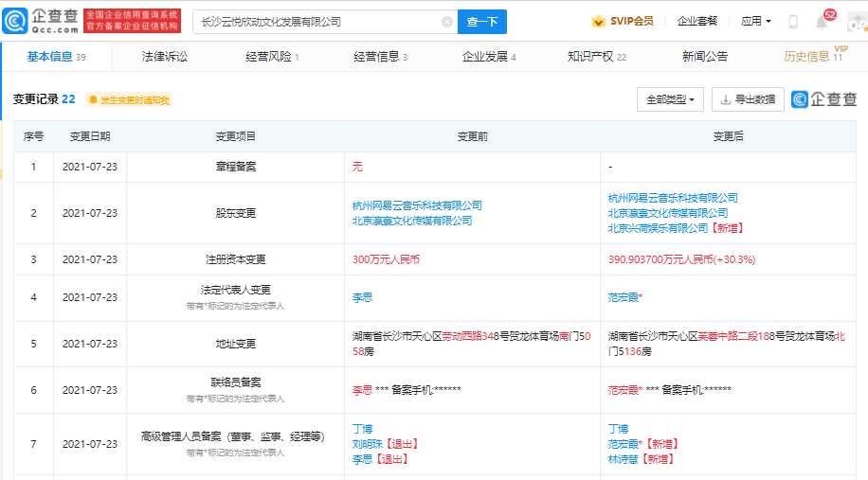Expand the 应用 dropdown menu

pos(755,21)
